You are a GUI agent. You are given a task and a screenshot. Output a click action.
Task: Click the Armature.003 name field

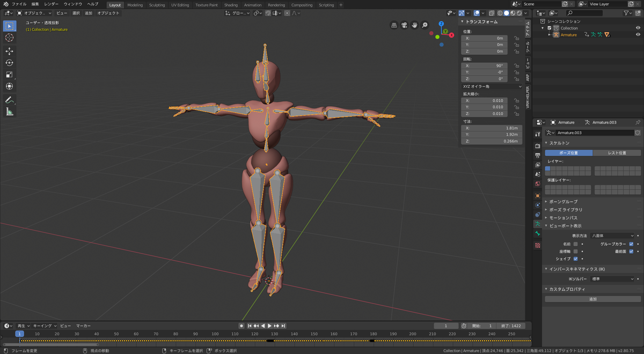594,132
